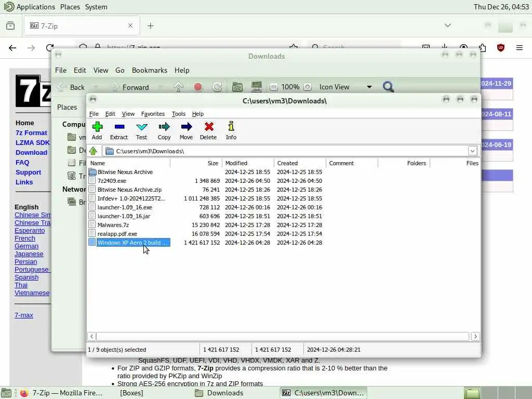Click the Forward button in Downloads window

pyautogui.click(x=130, y=87)
